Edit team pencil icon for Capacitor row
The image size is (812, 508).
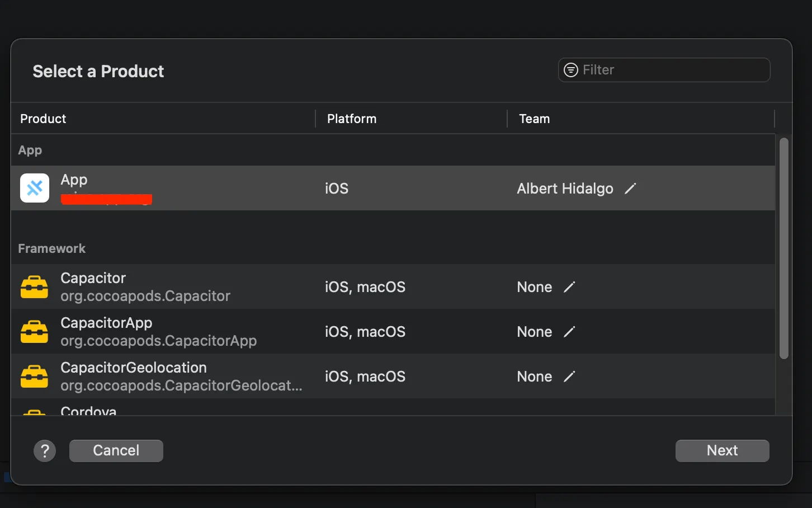coord(569,287)
